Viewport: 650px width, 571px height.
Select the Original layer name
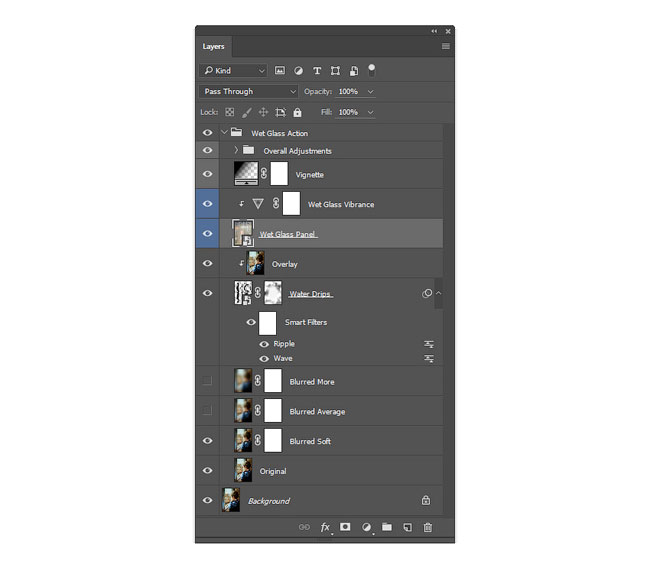(273, 471)
